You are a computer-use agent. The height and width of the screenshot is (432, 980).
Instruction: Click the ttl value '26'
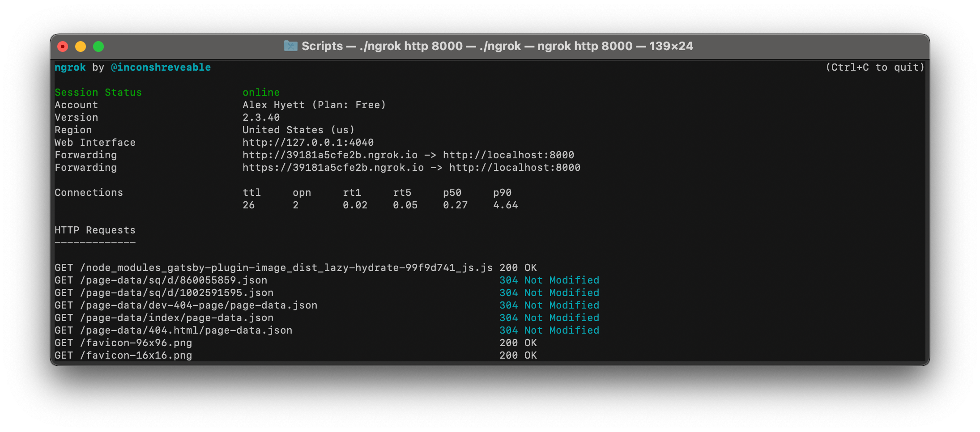click(x=248, y=205)
